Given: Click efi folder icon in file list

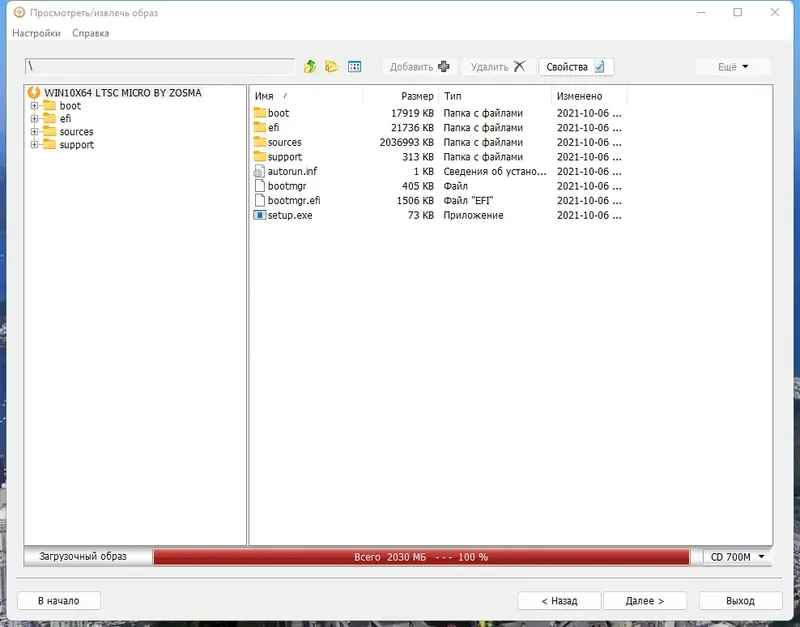Looking at the screenshot, I should coord(260,127).
